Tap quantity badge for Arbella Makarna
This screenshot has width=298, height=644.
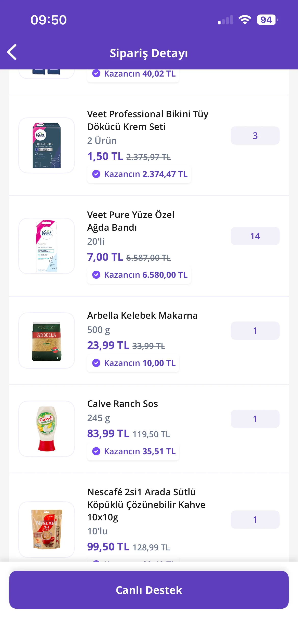click(x=255, y=331)
